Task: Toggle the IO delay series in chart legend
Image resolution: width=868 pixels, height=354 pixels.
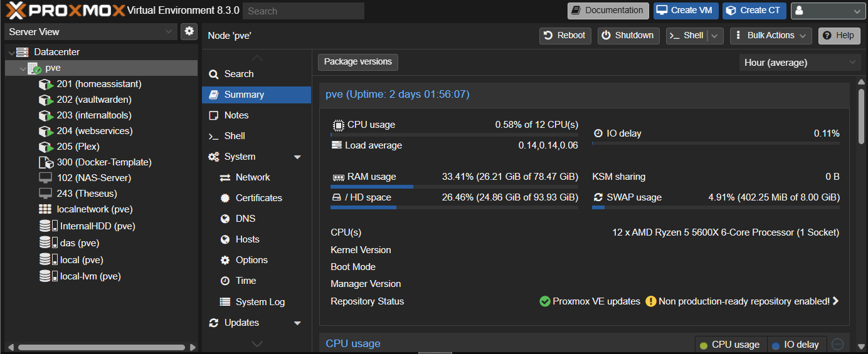Action: coord(796,345)
